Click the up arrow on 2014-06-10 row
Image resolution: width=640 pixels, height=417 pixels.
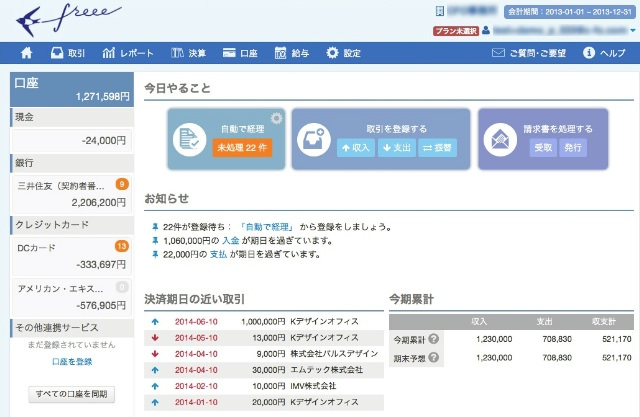tap(155, 322)
